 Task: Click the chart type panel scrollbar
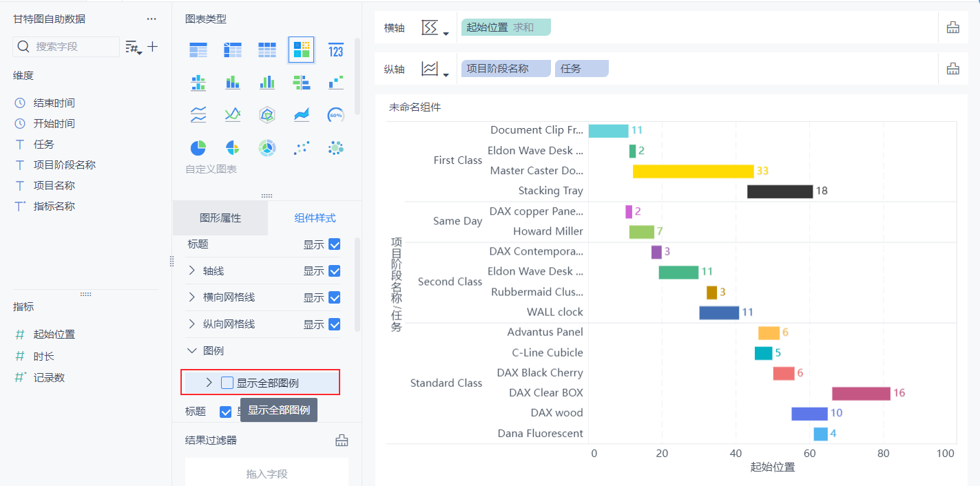(357, 76)
